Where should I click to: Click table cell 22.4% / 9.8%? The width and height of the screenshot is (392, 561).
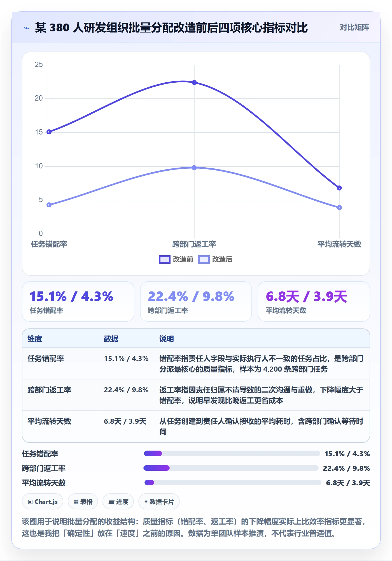pyautogui.click(x=126, y=390)
